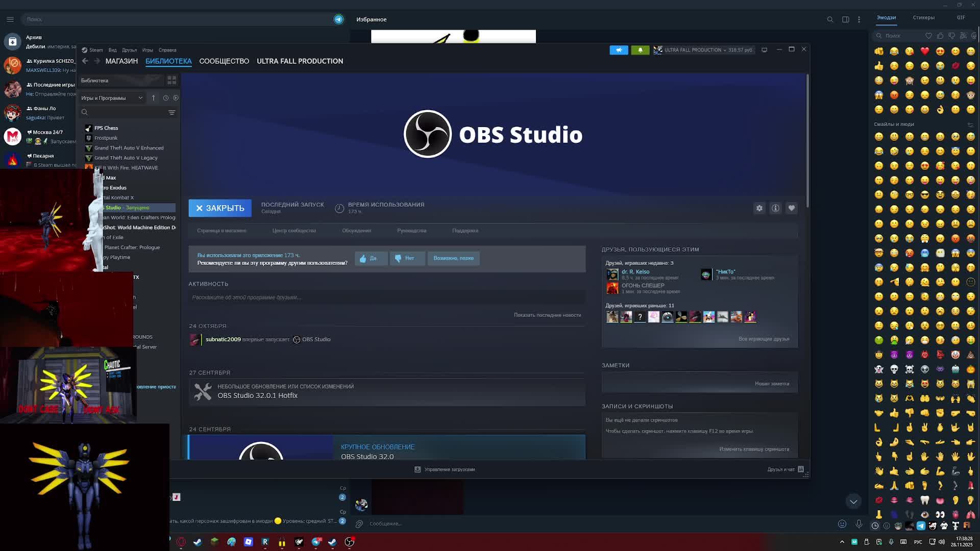Click the green Steam announcements megaphone button

(x=619, y=50)
